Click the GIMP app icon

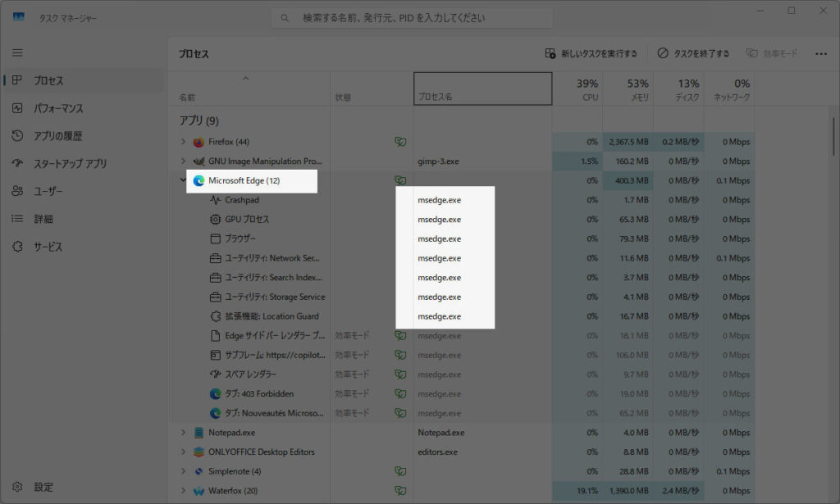tap(199, 161)
